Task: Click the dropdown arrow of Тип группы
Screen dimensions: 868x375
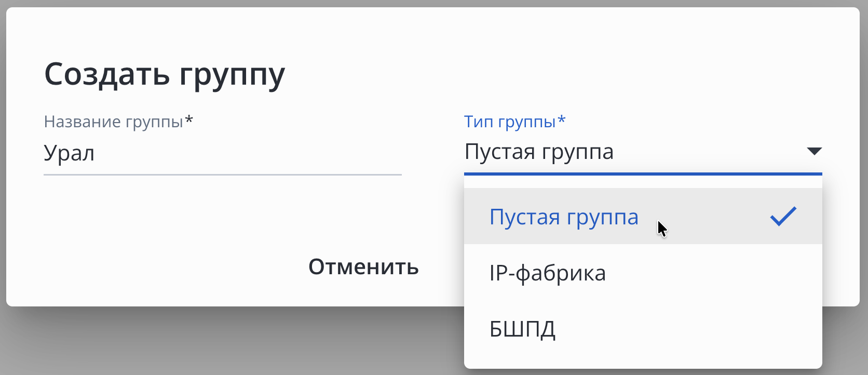Action: (814, 151)
